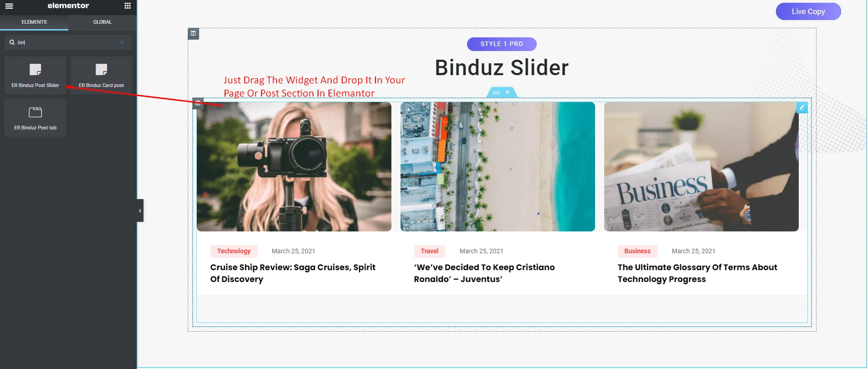
Task: Collapse the Elementor side panel
Action: pos(140,210)
